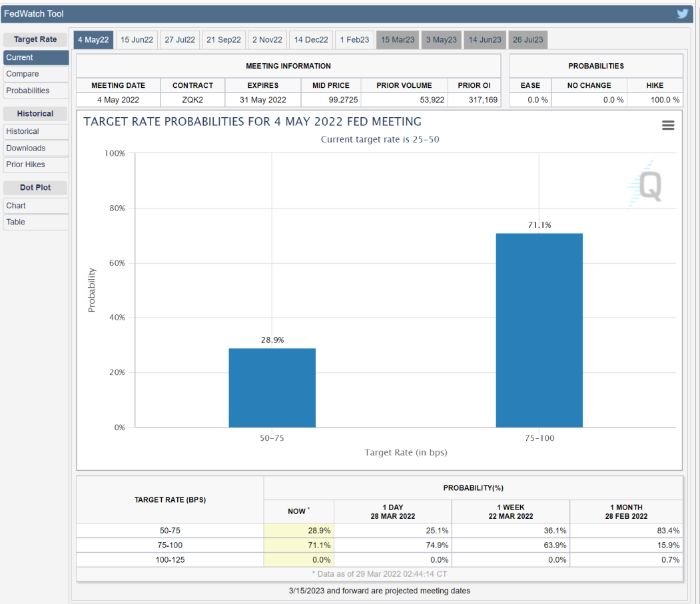
Task: Click the Dot Plot section header
Action: (x=35, y=188)
